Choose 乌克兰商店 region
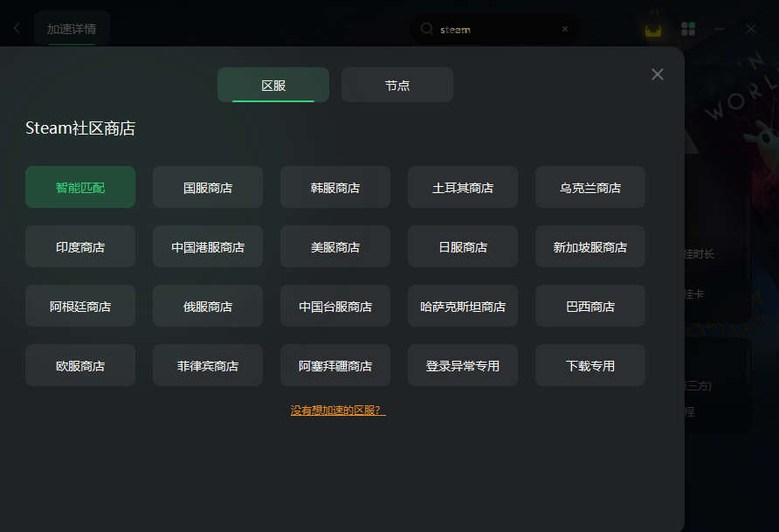This screenshot has width=779, height=532. tap(590, 187)
